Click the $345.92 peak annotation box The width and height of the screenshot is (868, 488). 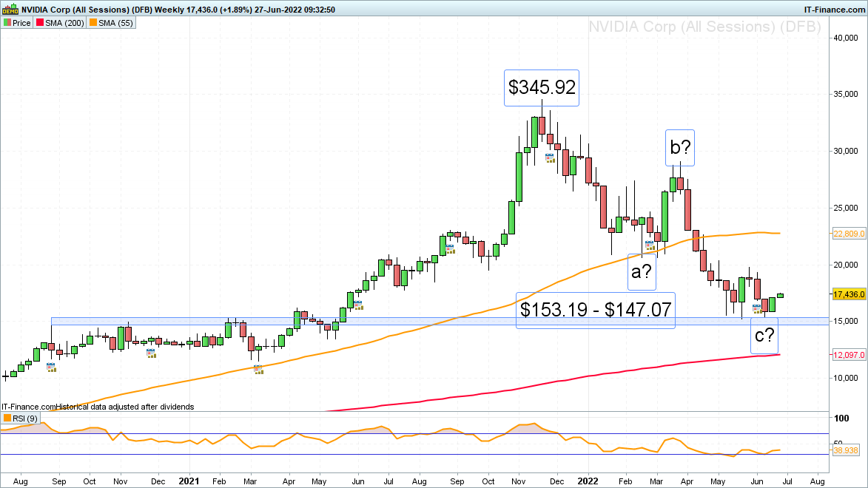pyautogui.click(x=542, y=88)
